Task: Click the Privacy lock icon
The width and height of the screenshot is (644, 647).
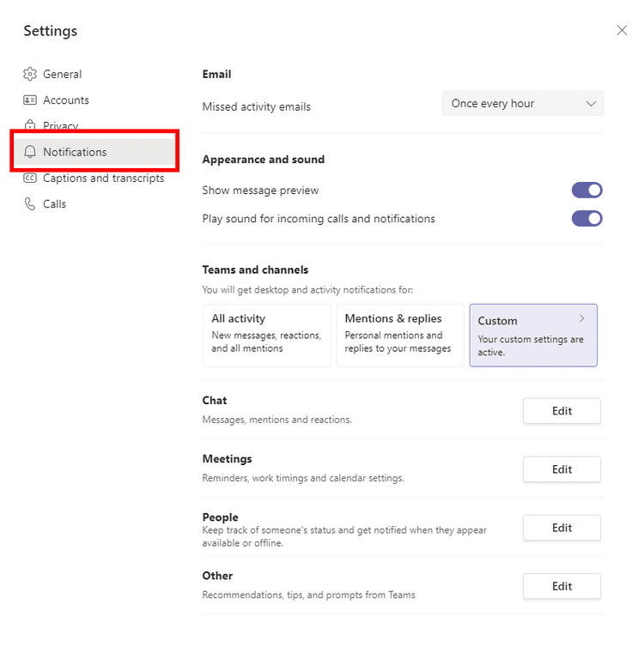Action: click(30, 124)
